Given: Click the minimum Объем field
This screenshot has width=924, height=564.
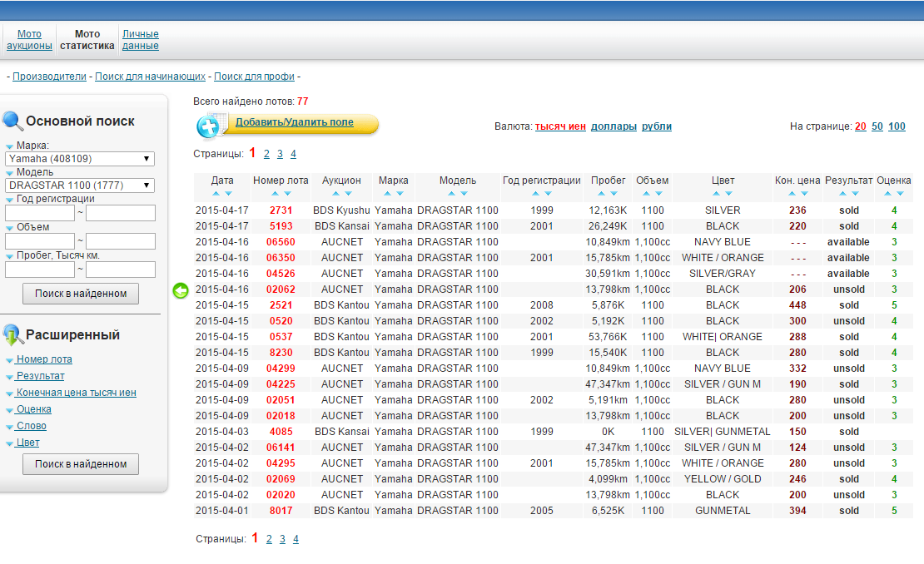Looking at the screenshot, I should click(40, 241).
